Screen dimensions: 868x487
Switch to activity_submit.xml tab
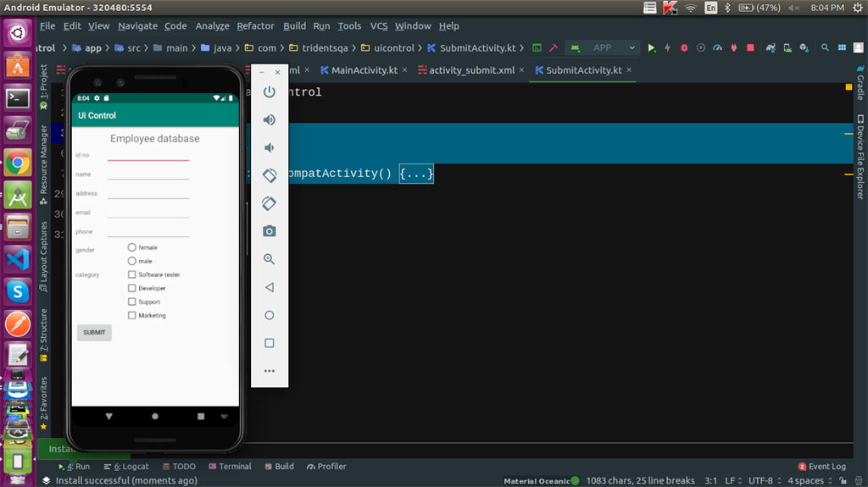471,70
